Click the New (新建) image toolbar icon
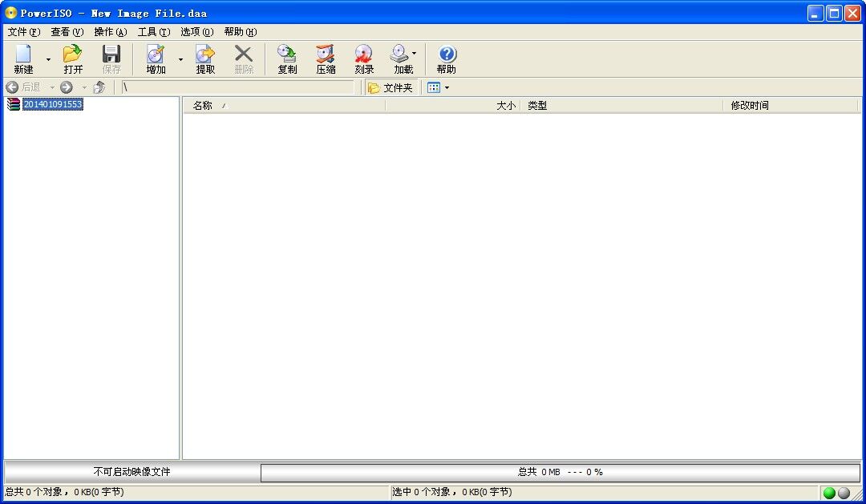866x504 pixels. [x=23, y=59]
